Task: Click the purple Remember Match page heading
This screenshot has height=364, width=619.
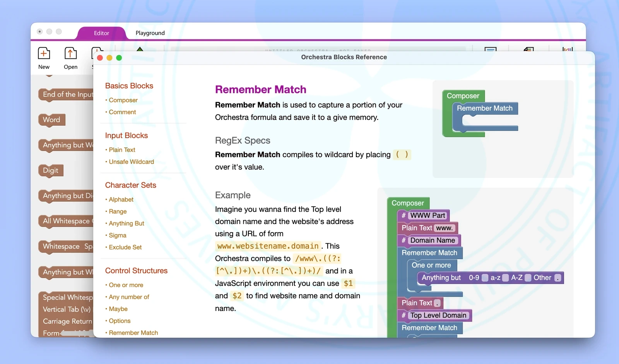Action: coord(261,90)
